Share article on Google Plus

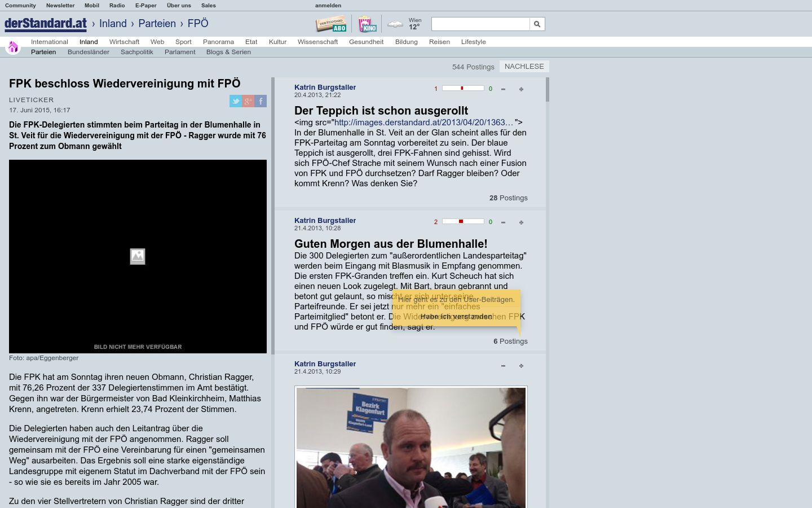(248, 101)
